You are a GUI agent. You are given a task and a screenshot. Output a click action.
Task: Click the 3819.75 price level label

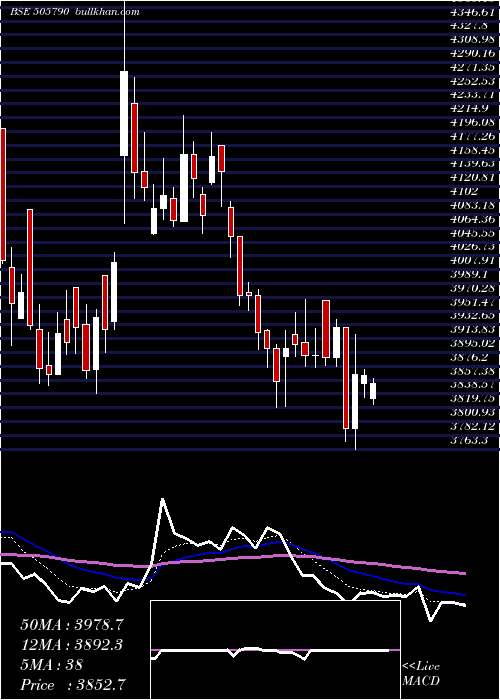coord(475,399)
